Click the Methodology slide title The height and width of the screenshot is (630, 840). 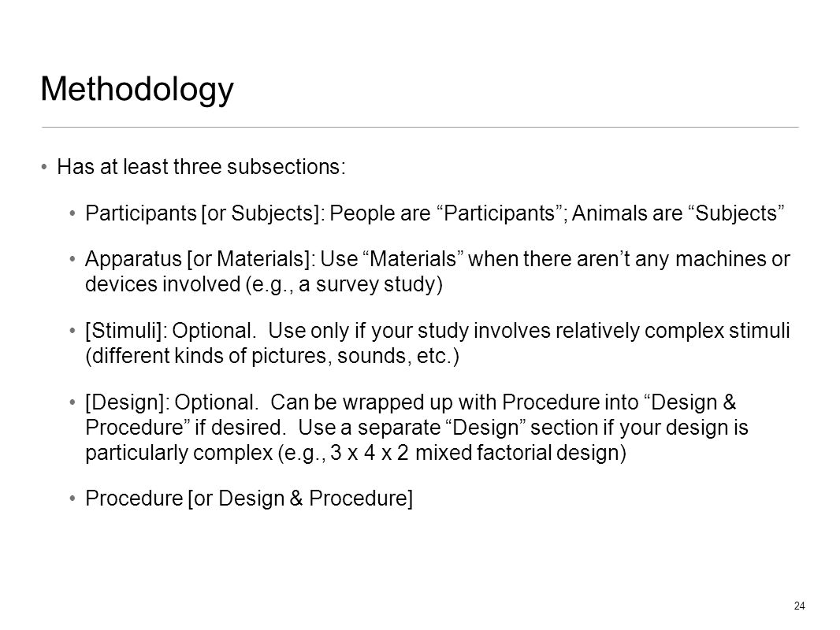[137, 90]
